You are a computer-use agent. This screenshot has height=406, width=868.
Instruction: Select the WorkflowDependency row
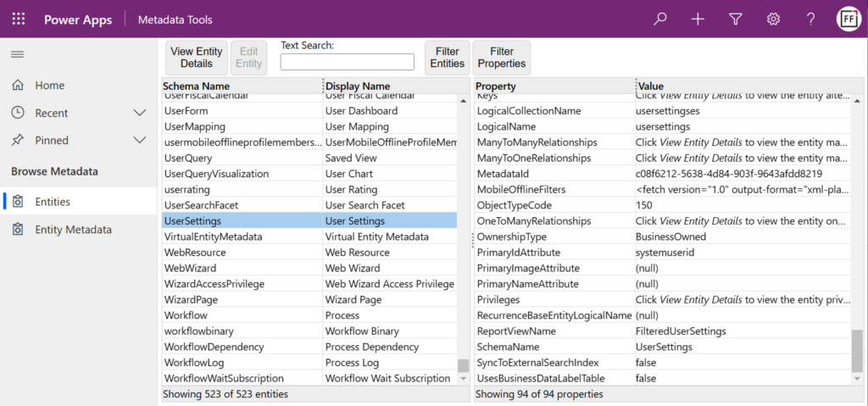click(309, 347)
